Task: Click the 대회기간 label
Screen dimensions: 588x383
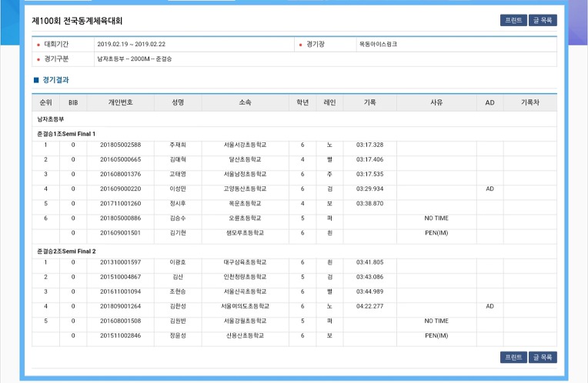Action: 56,44
